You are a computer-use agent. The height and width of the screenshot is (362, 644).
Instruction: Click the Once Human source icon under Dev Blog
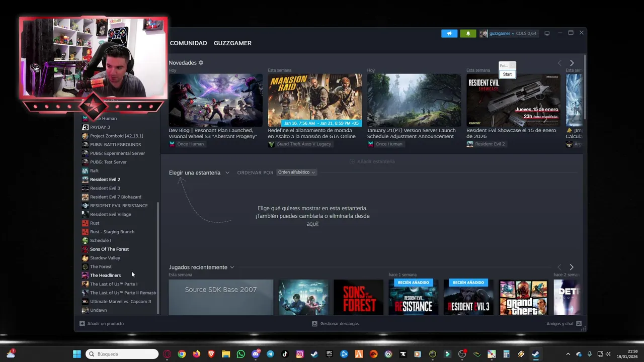(172, 144)
